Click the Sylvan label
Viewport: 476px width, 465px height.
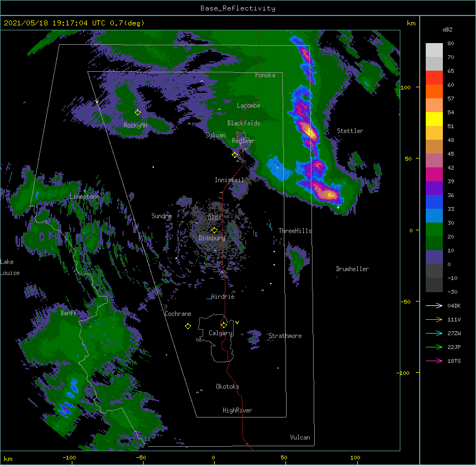[x=215, y=135]
